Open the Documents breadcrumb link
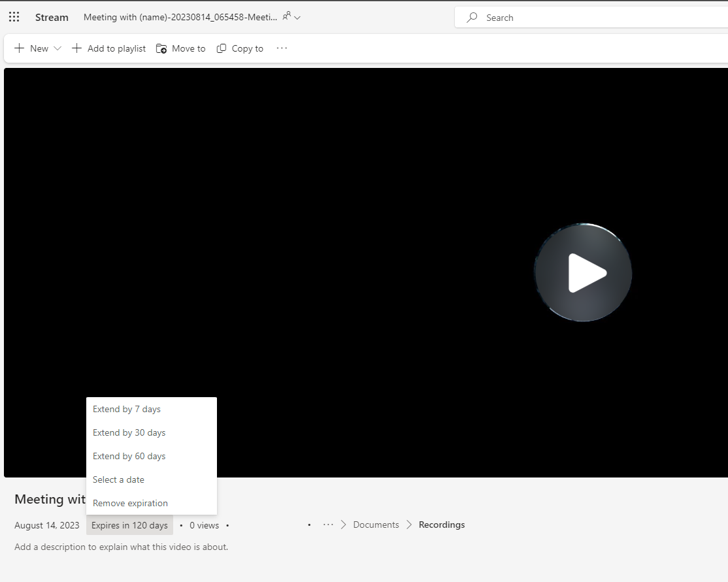 [x=376, y=525]
